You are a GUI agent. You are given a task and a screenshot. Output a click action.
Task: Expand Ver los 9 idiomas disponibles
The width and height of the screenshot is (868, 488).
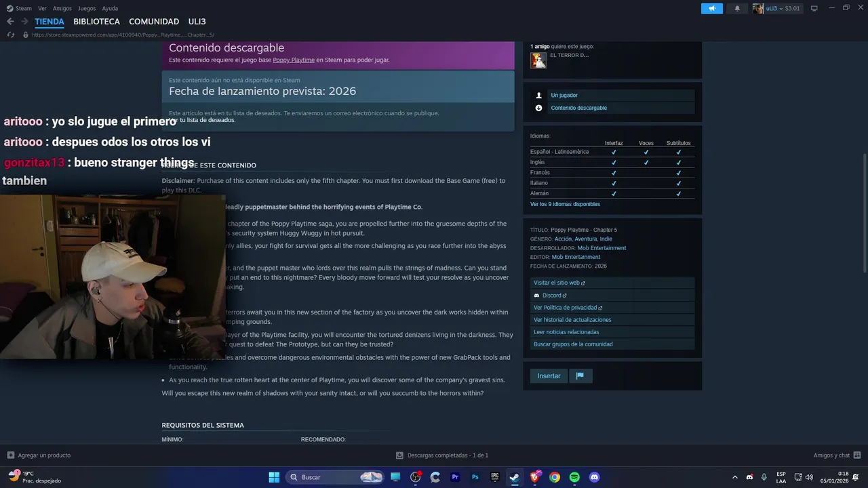coord(565,204)
